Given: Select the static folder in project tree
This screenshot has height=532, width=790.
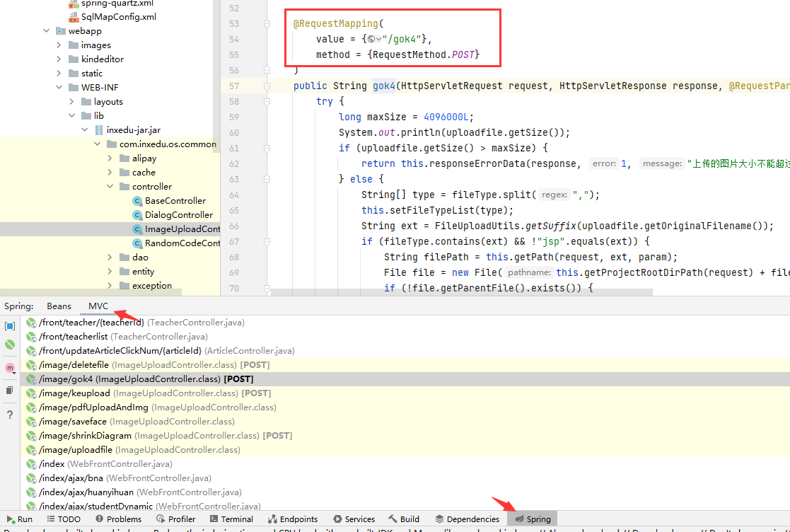Looking at the screenshot, I should (x=92, y=74).
